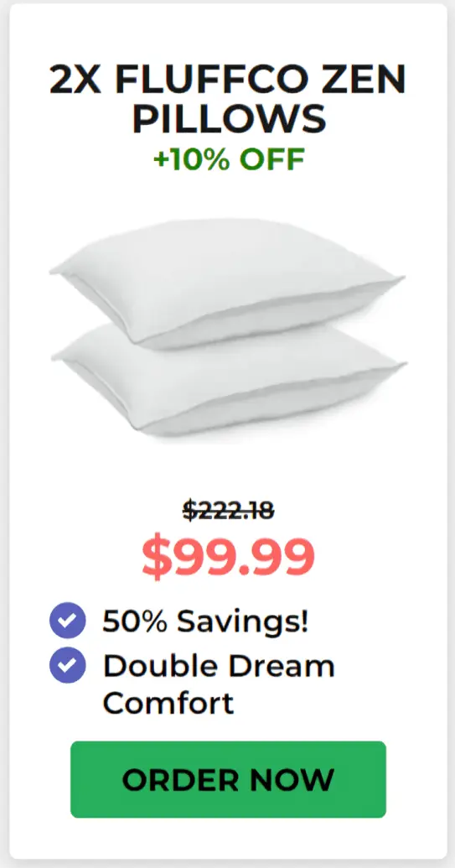Click the checkmark icon beside Double Dream Comfort
455x868 pixels.
(x=67, y=665)
